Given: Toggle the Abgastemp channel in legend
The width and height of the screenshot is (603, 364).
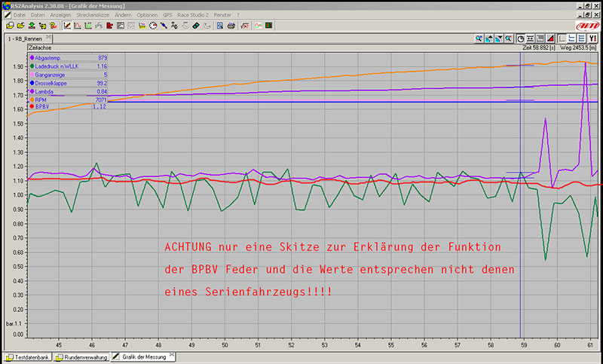Looking at the screenshot, I should pyautogui.click(x=52, y=58).
